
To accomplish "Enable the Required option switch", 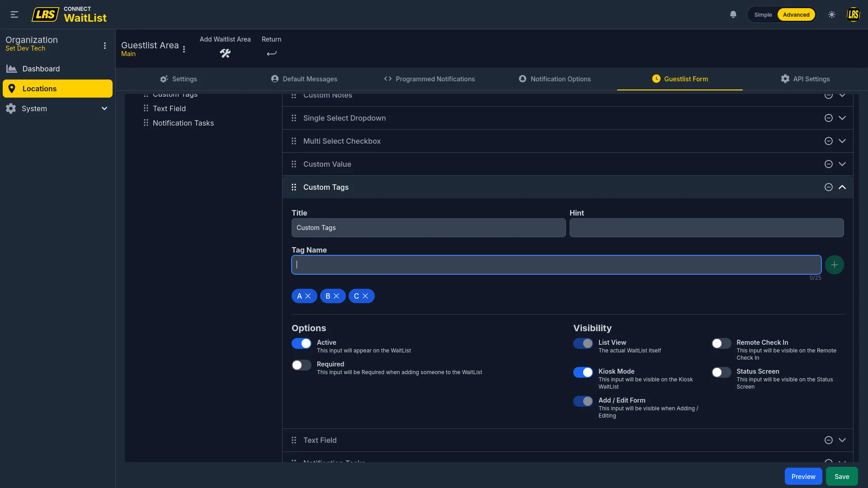I will 302,365.
